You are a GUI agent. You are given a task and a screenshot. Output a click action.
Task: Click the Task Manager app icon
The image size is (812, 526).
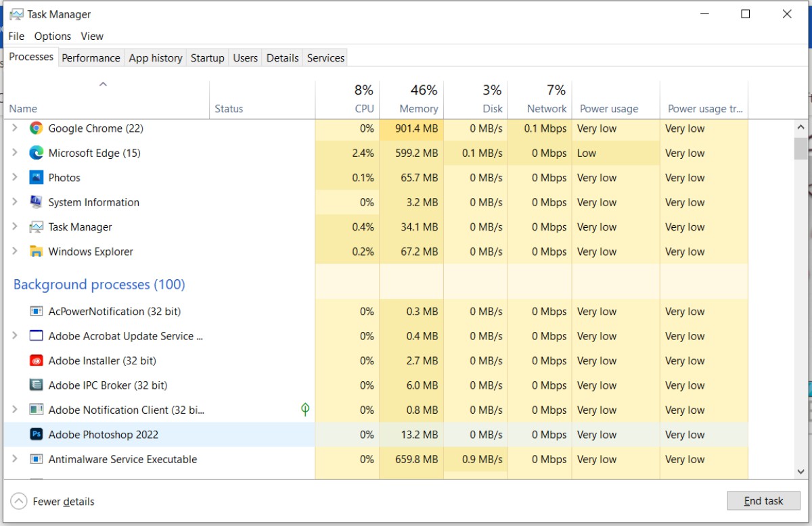(37, 226)
